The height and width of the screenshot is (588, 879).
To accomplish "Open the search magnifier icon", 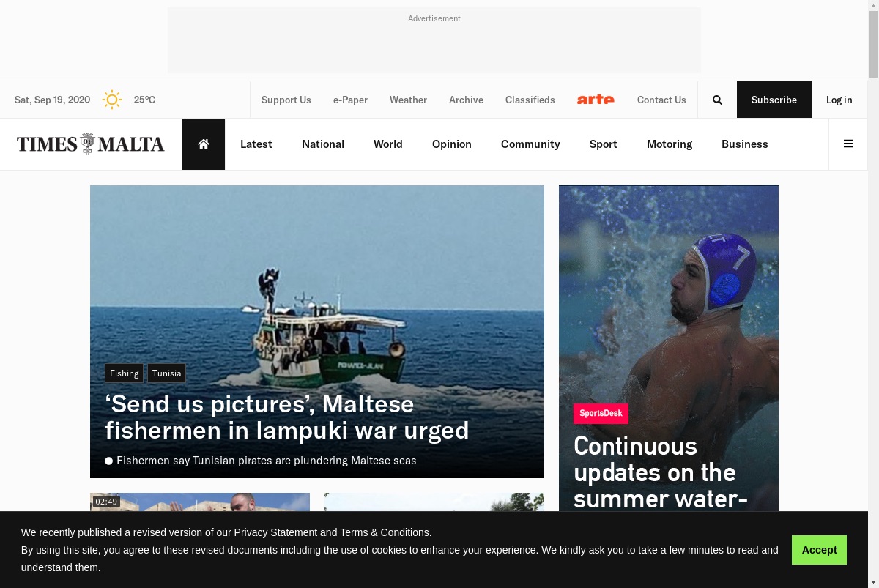I will 717,100.
